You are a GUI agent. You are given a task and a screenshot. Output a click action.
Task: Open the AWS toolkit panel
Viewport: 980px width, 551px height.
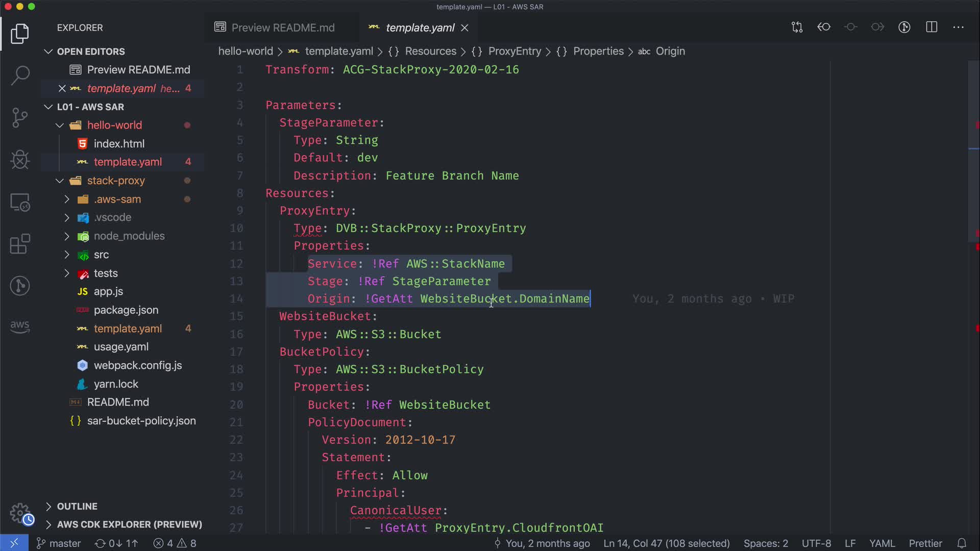(x=20, y=326)
